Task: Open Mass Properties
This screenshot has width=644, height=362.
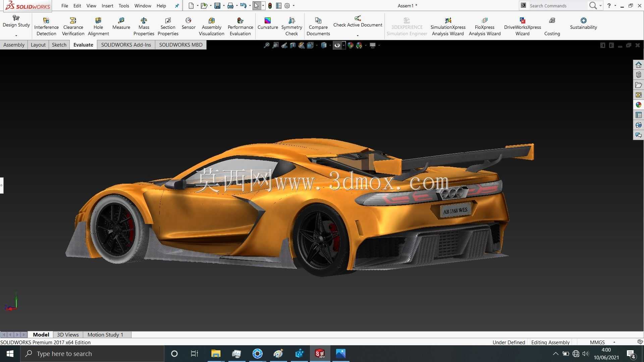Action: click(144, 27)
